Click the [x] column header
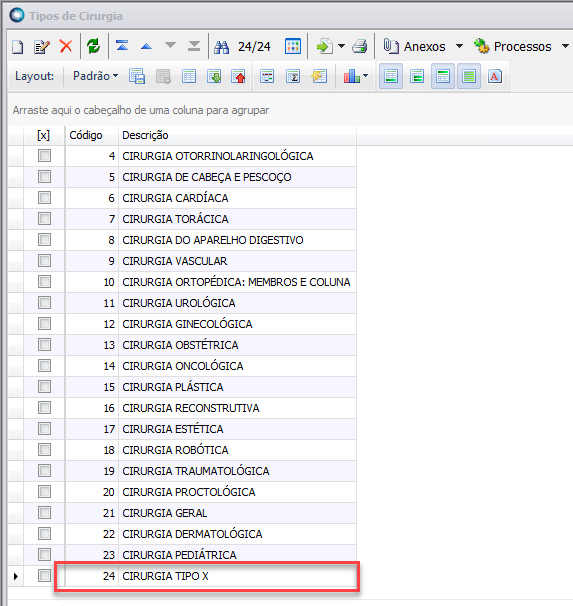 click(44, 135)
